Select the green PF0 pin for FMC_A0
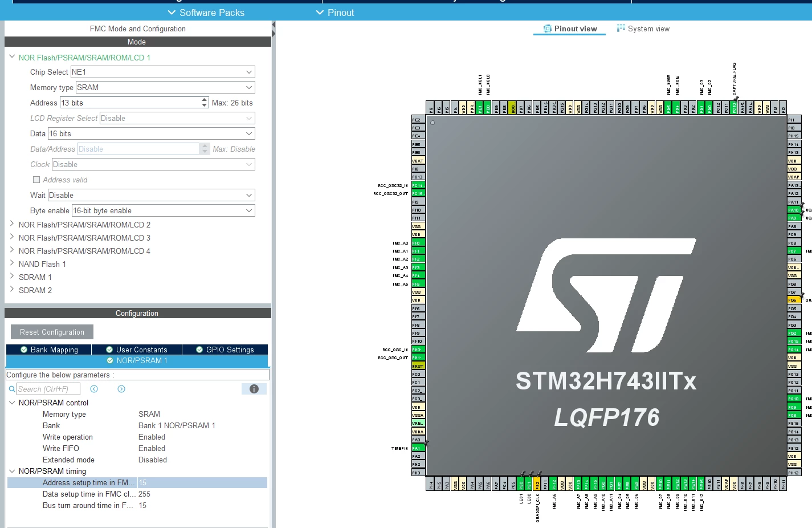The image size is (812, 528). click(x=418, y=243)
